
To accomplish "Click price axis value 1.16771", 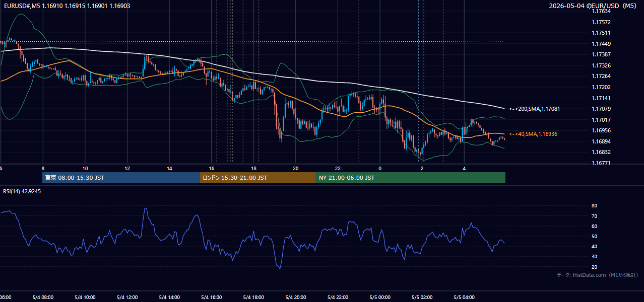I will [600, 163].
